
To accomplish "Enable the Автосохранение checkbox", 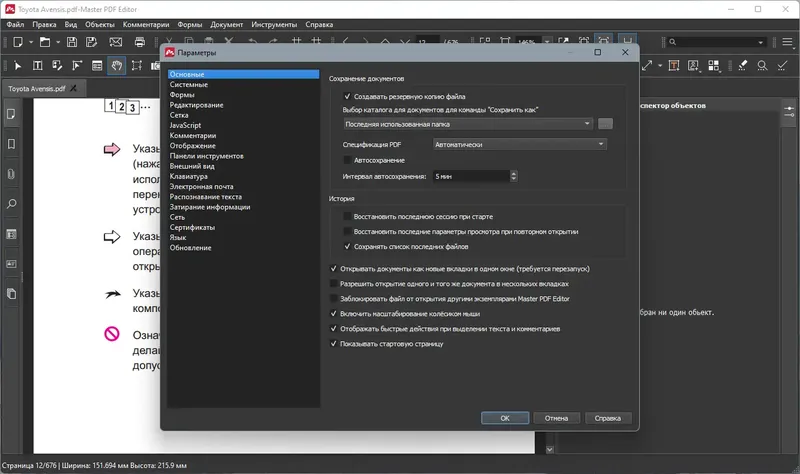I will (x=347, y=160).
